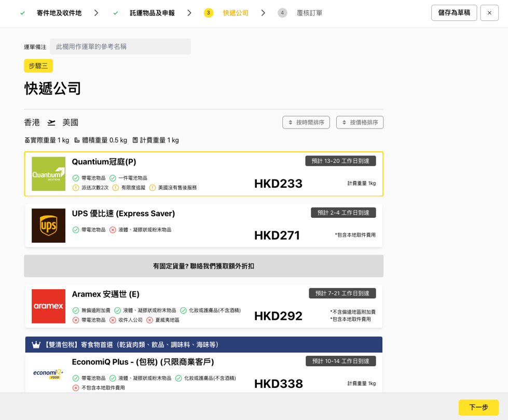Screen dimensions: 508x420
Task: Click the Aramex red logo
Action: point(48,306)
